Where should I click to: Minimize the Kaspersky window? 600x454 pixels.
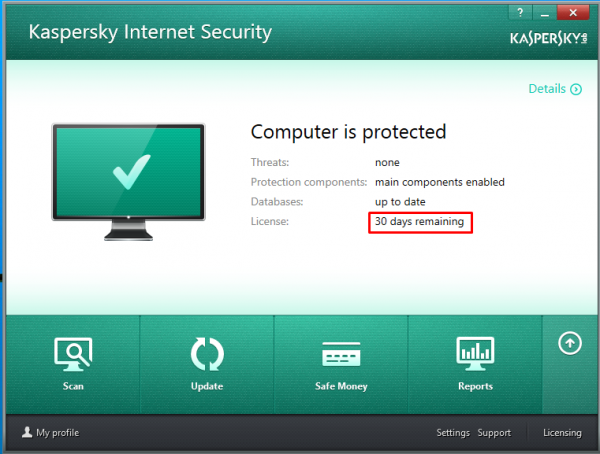(x=545, y=13)
